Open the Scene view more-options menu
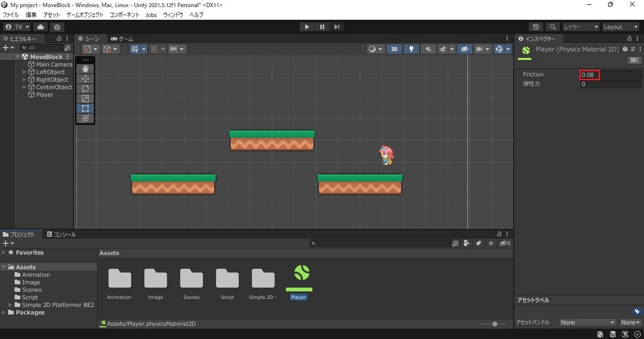 [508, 39]
